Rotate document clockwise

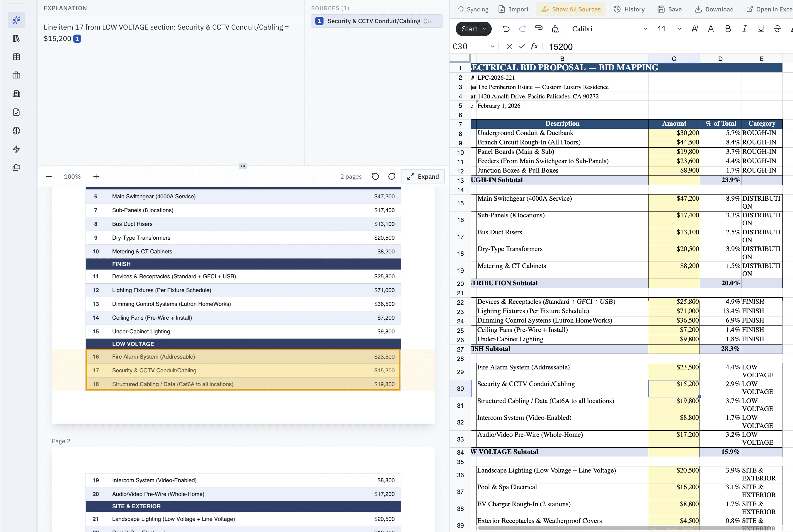click(x=392, y=176)
